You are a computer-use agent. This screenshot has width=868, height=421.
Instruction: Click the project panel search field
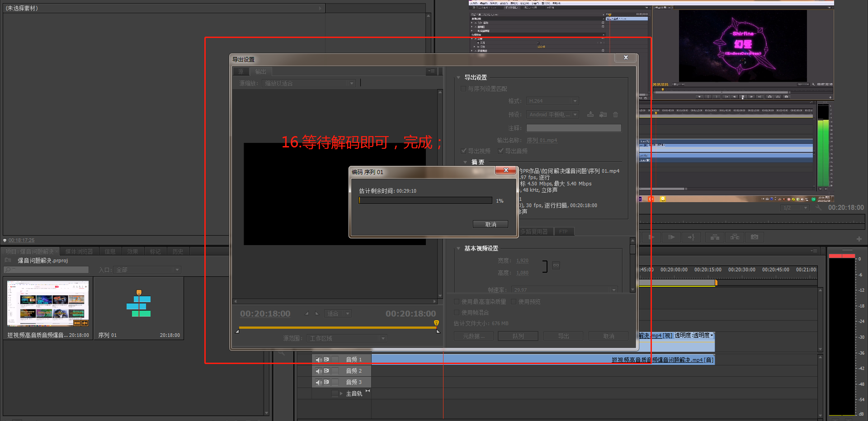click(46, 270)
